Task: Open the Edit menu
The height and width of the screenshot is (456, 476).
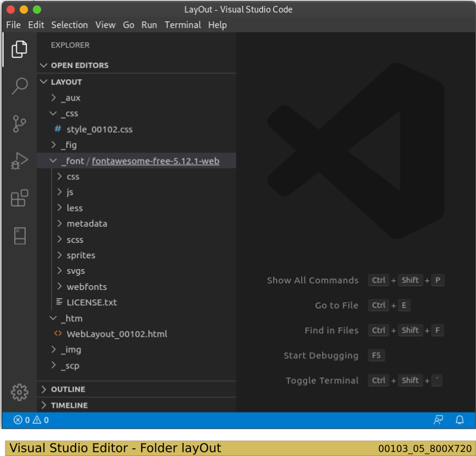Action: point(36,25)
